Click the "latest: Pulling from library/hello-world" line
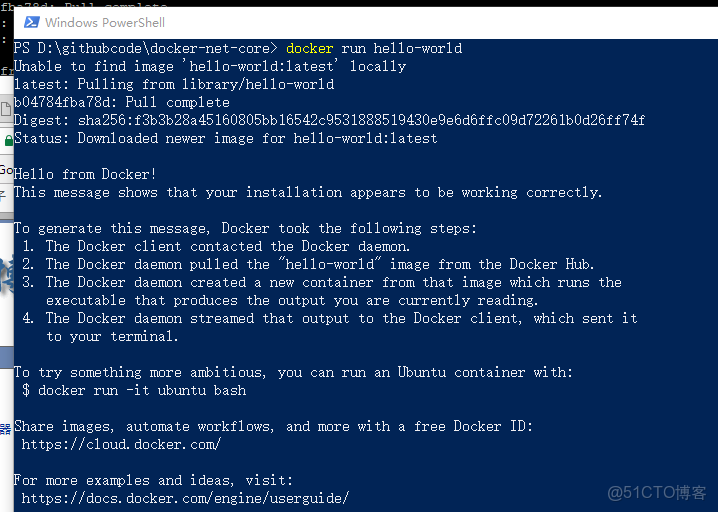718x512 pixels. [173, 84]
